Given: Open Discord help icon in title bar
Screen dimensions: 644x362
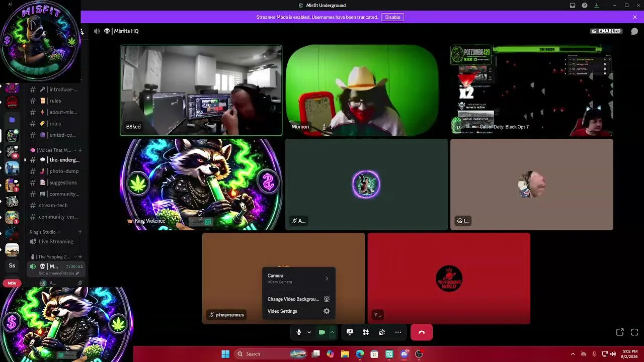Looking at the screenshot, I should click(585, 6).
